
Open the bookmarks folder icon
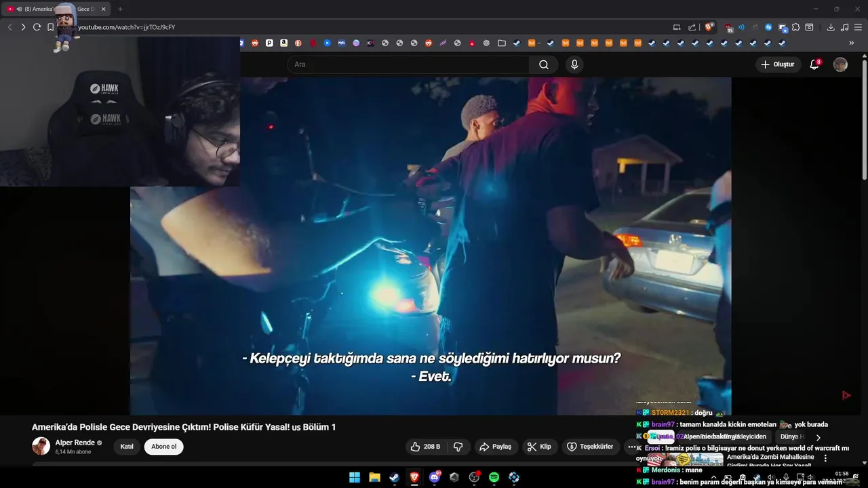[x=501, y=43]
